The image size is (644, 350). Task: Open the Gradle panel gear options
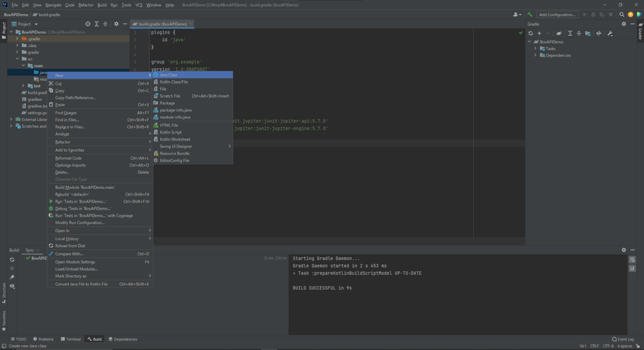click(x=623, y=24)
